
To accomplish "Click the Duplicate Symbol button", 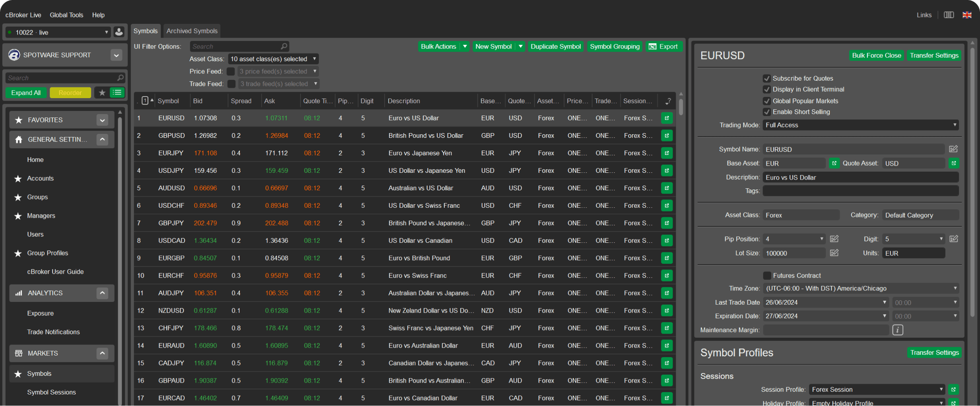I will [x=555, y=46].
